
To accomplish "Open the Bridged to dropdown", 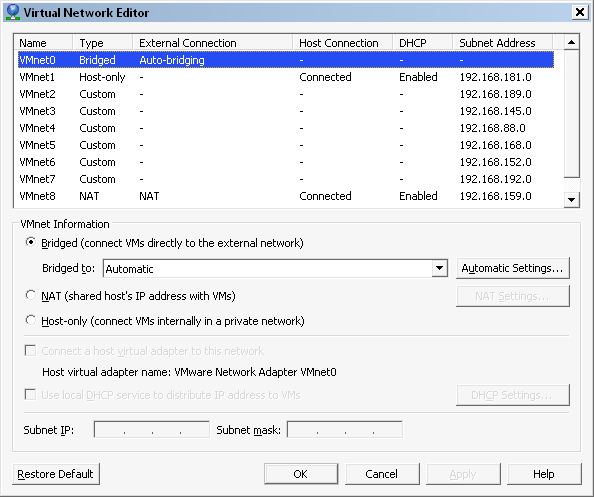I will 439,268.
